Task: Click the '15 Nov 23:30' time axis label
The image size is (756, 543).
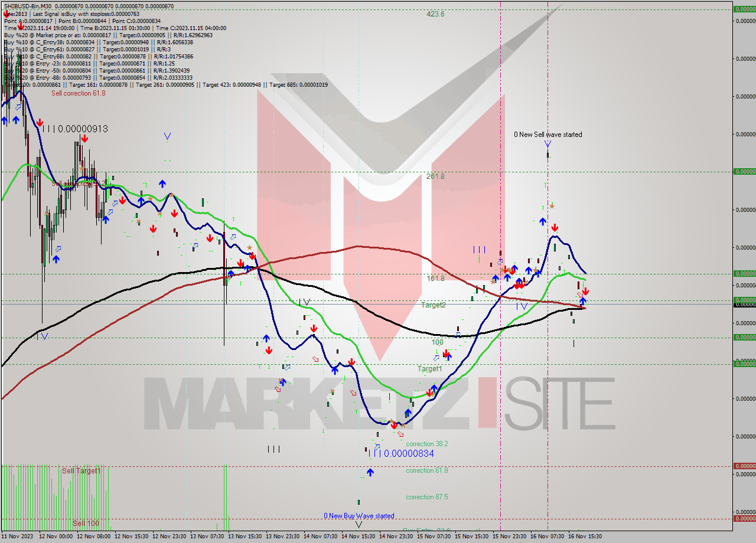Action: [x=510, y=537]
